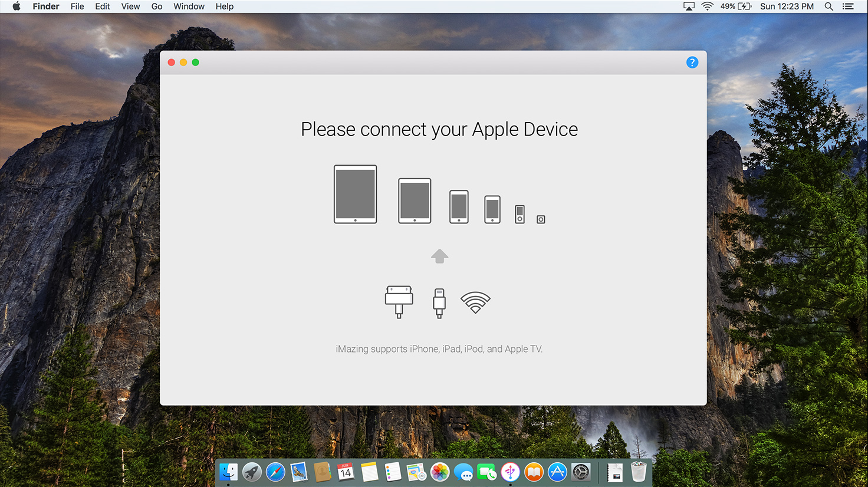Open the View menu
868x487 pixels.
click(130, 6)
